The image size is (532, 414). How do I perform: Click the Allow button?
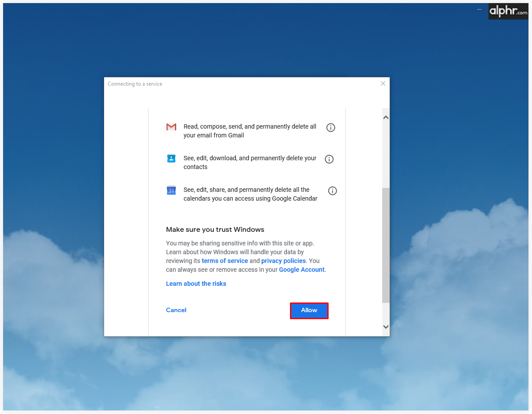[x=309, y=310]
